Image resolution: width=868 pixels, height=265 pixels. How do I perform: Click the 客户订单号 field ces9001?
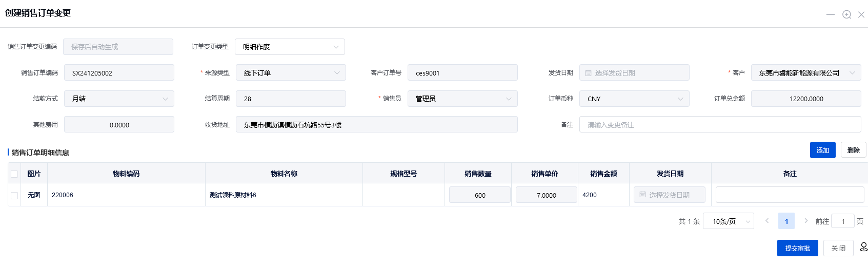tap(462, 72)
